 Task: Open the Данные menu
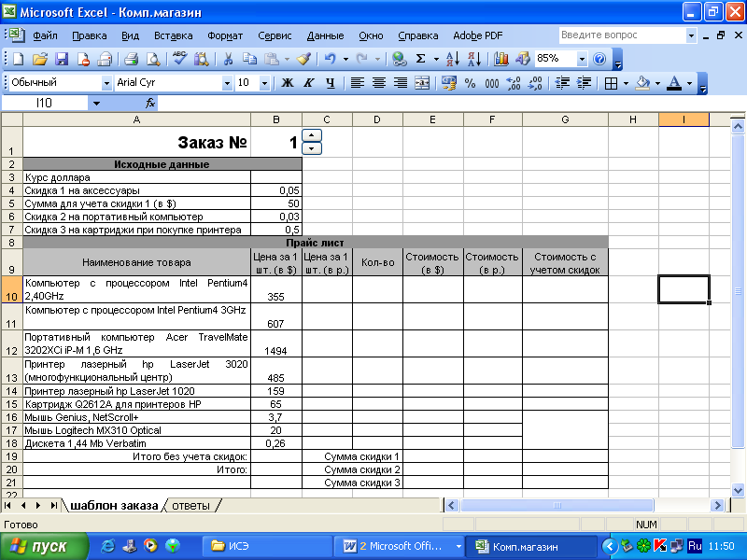[x=325, y=35]
